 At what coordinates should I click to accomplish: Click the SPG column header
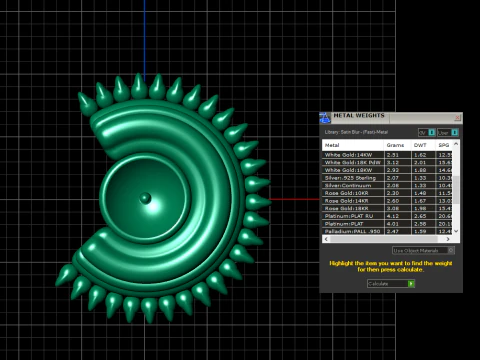click(444, 145)
